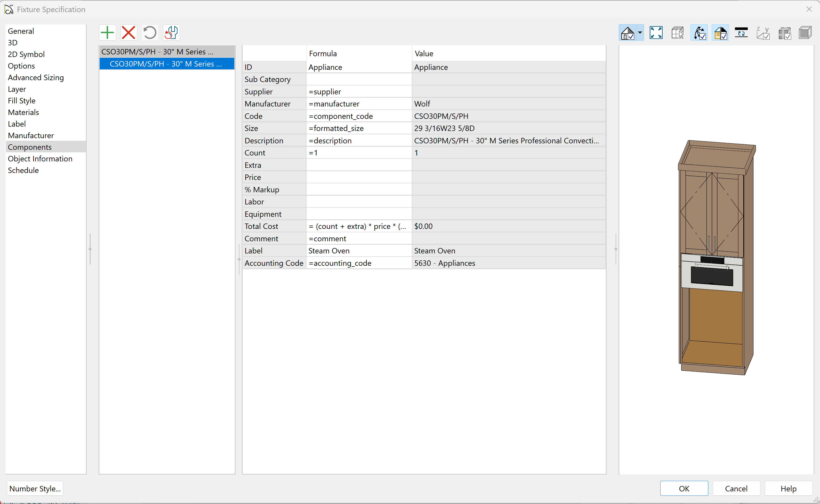Select the highlighted CSO30PM/S/PH child component

click(x=165, y=64)
